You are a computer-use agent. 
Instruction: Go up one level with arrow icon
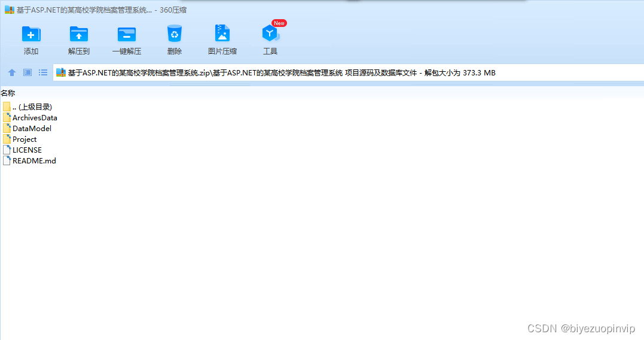point(12,73)
